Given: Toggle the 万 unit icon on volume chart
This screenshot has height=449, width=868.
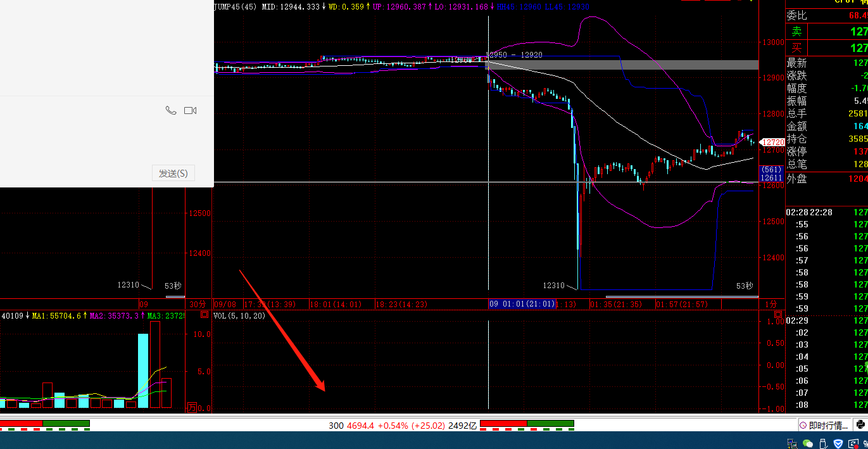Looking at the screenshot, I should (192, 408).
